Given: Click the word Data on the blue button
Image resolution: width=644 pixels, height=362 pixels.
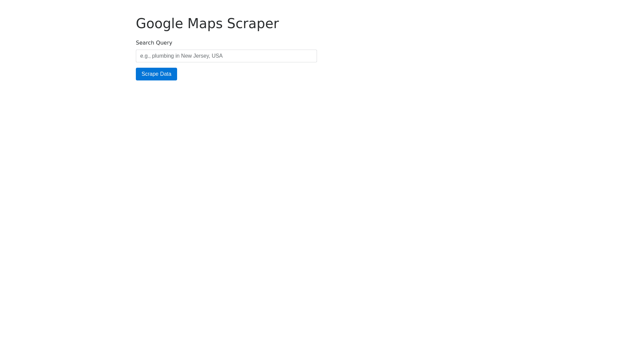Looking at the screenshot, I should (165, 74).
